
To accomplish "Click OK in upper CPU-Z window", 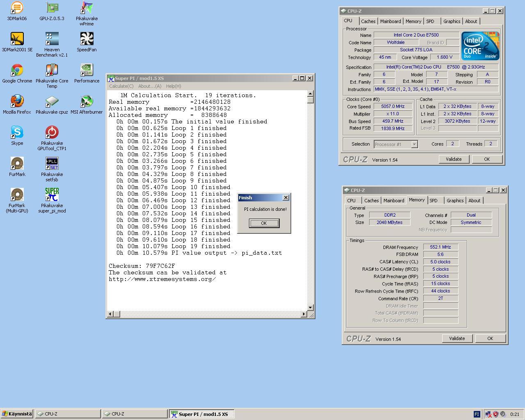I will point(487,159).
